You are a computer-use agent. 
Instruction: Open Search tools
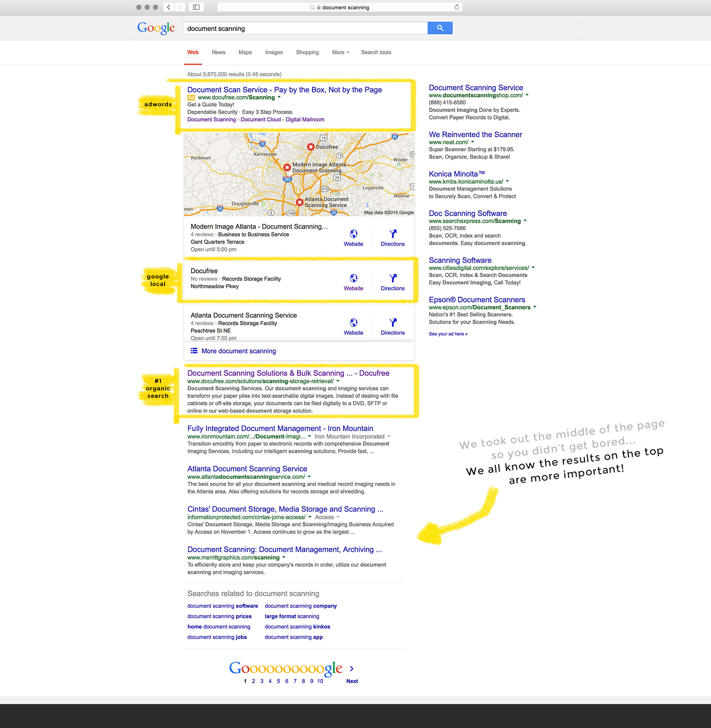[x=376, y=52]
